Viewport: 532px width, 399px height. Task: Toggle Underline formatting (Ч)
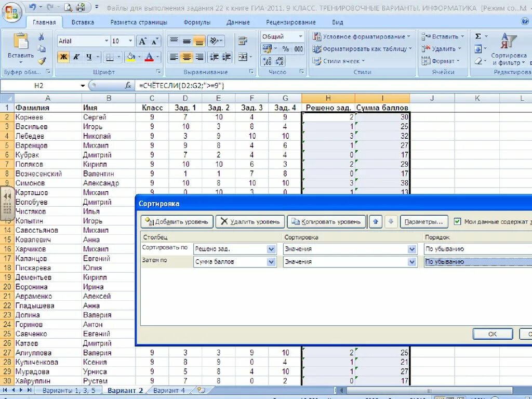pos(89,57)
